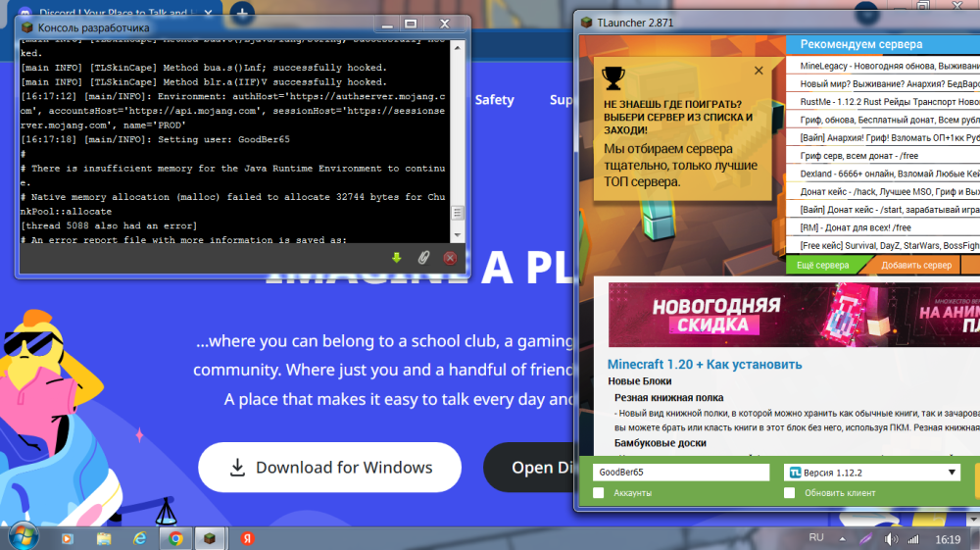This screenshot has height=550, width=980.
Task: Click the red stop icon in developer console
Action: pos(450,258)
